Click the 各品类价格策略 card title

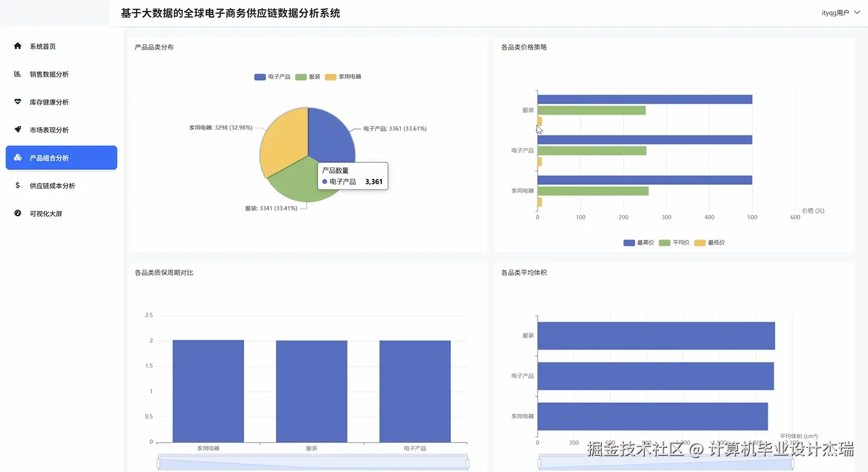524,48
